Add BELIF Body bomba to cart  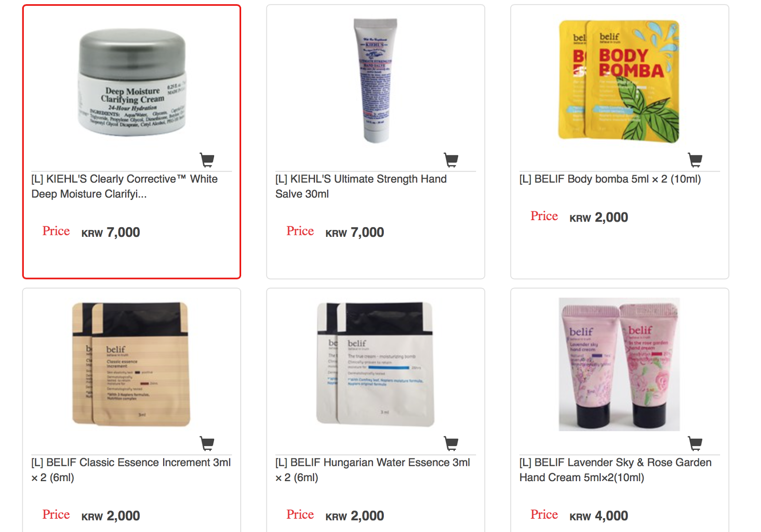(x=695, y=160)
